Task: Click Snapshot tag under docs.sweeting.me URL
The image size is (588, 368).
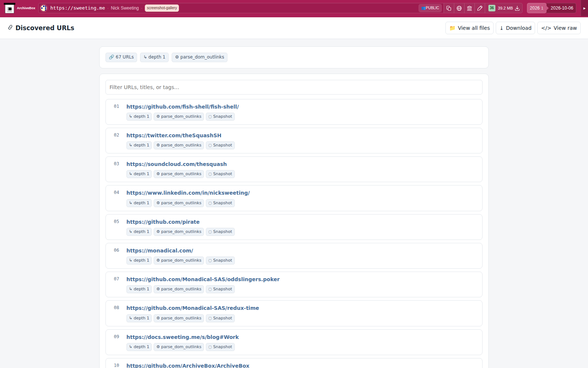Action: (220, 347)
